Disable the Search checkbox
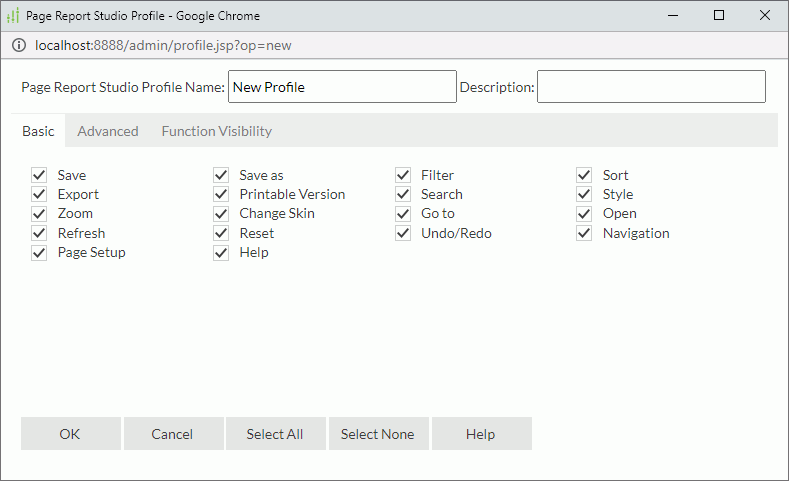Image resolution: width=789 pixels, height=481 pixels. point(403,194)
